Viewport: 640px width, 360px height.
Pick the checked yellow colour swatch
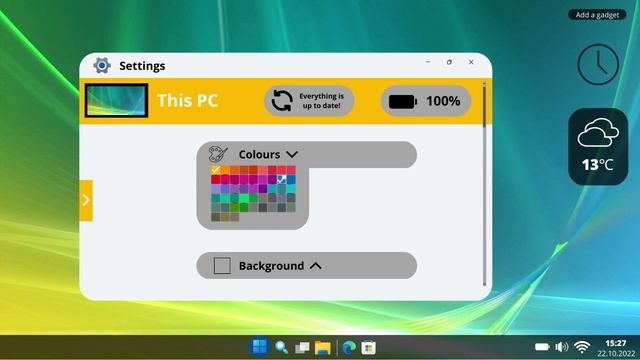216,170
